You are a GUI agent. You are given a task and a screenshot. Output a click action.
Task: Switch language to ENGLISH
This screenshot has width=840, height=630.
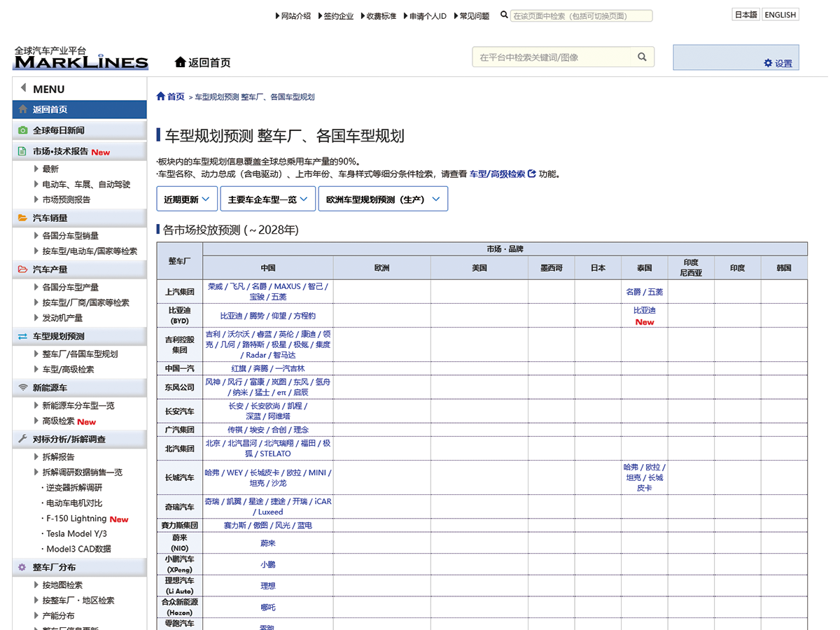(x=780, y=14)
